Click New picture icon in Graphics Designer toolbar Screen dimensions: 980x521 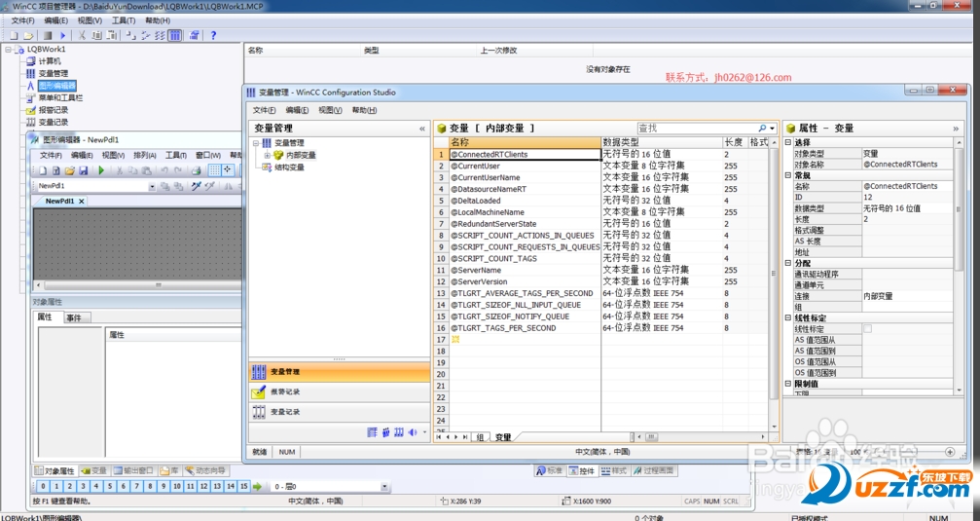[43, 170]
